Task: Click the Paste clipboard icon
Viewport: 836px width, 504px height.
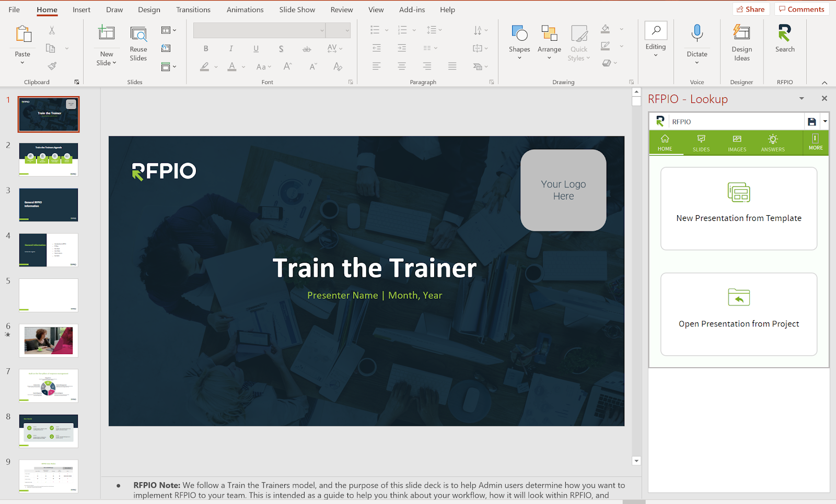Action: 23,34
